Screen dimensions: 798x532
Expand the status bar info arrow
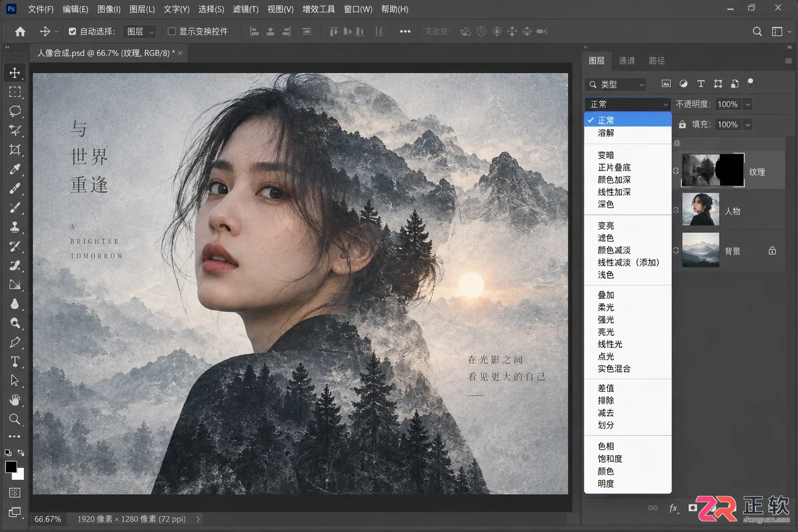coord(198,519)
